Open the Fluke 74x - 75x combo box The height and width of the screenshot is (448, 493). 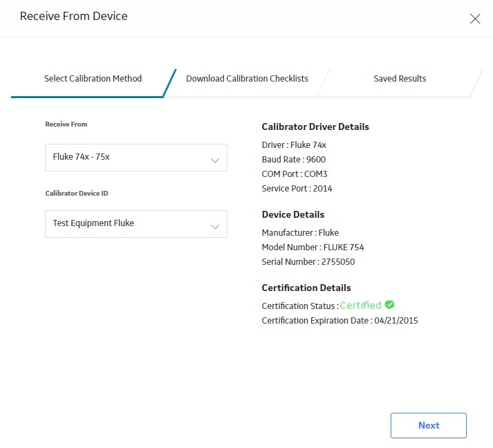tap(136, 158)
